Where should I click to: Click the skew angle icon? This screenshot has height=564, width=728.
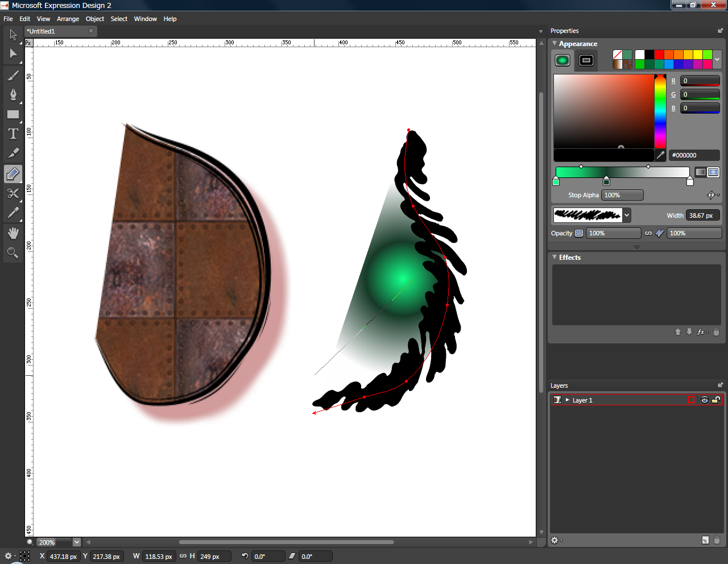pyautogui.click(x=292, y=556)
